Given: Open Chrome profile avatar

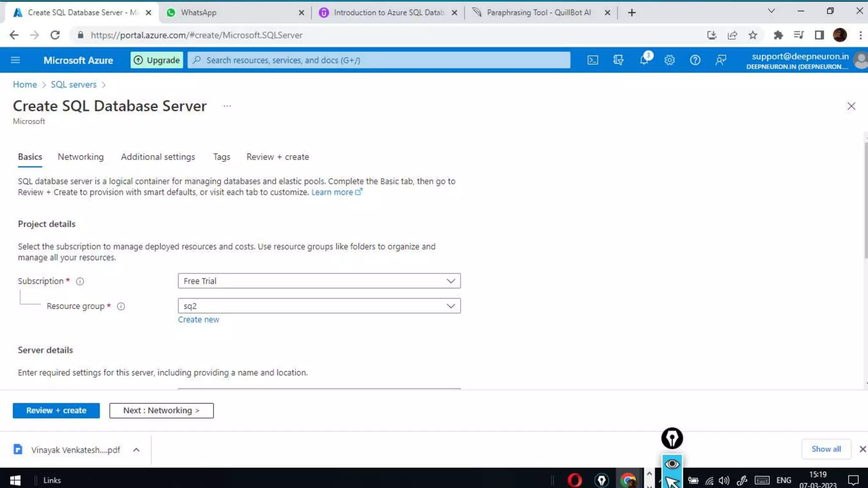Looking at the screenshot, I should click(x=840, y=35).
